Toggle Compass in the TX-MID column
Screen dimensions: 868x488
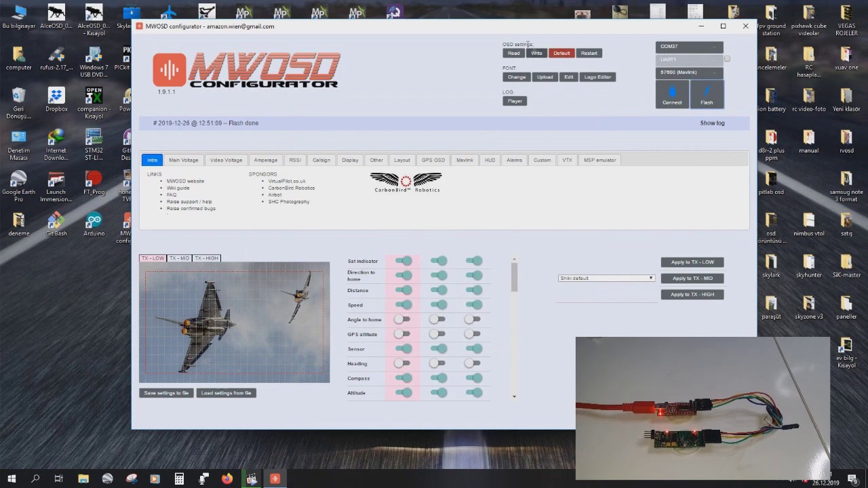pyautogui.click(x=439, y=378)
